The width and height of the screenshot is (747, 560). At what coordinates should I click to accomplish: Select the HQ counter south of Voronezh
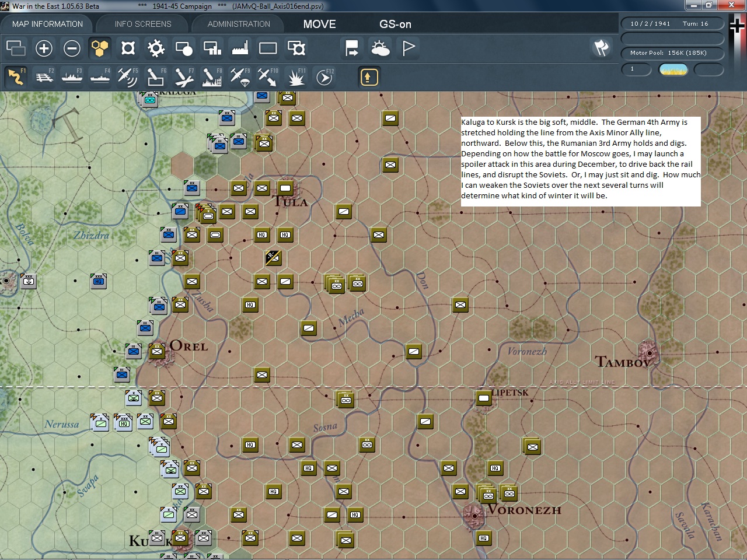[x=484, y=538]
